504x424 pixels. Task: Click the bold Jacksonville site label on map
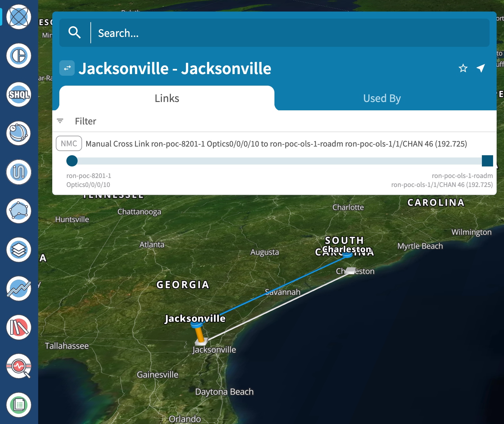195,318
